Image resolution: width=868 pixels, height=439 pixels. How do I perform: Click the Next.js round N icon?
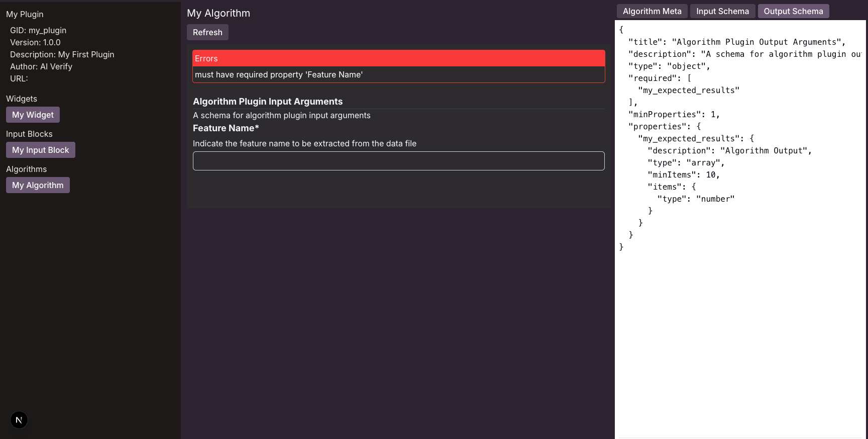tap(19, 420)
